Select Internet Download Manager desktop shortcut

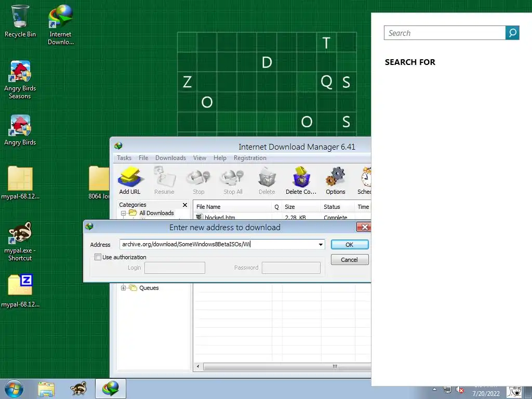pos(60,24)
